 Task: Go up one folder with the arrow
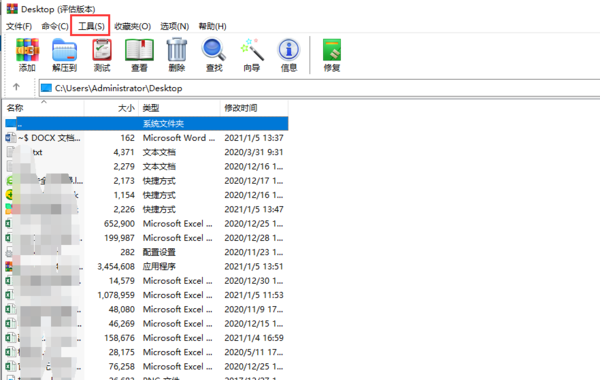coord(16,87)
